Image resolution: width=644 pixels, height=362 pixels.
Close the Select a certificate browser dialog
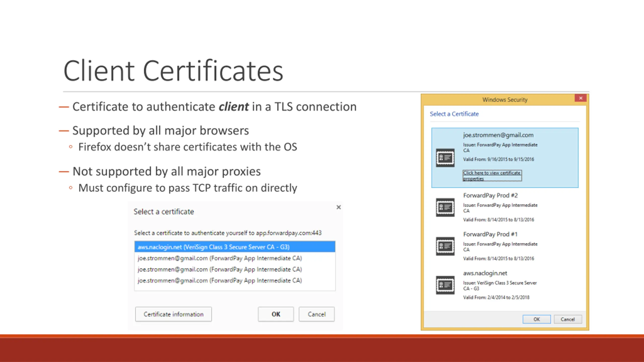pyautogui.click(x=339, y=207)
